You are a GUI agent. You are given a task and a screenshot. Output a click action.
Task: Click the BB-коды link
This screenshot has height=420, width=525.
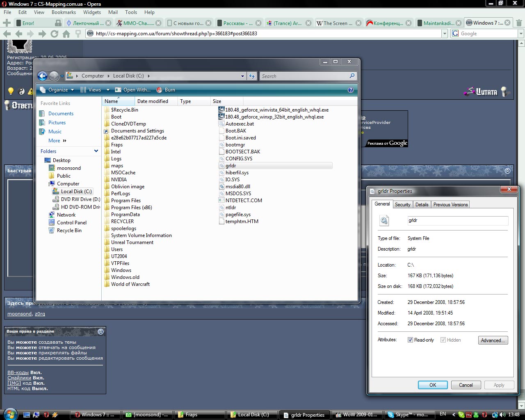(x=18, y=372)
